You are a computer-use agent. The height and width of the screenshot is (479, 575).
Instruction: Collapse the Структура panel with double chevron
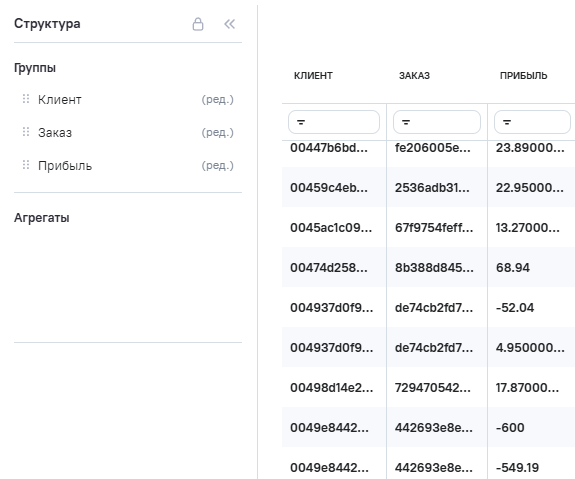[x=230, y=24]
